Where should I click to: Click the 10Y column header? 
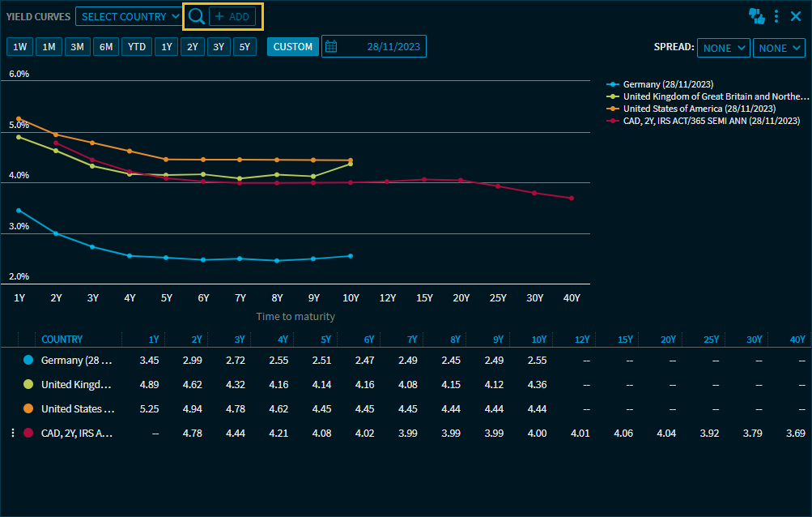pyautogui.click(x=537, y=340)
